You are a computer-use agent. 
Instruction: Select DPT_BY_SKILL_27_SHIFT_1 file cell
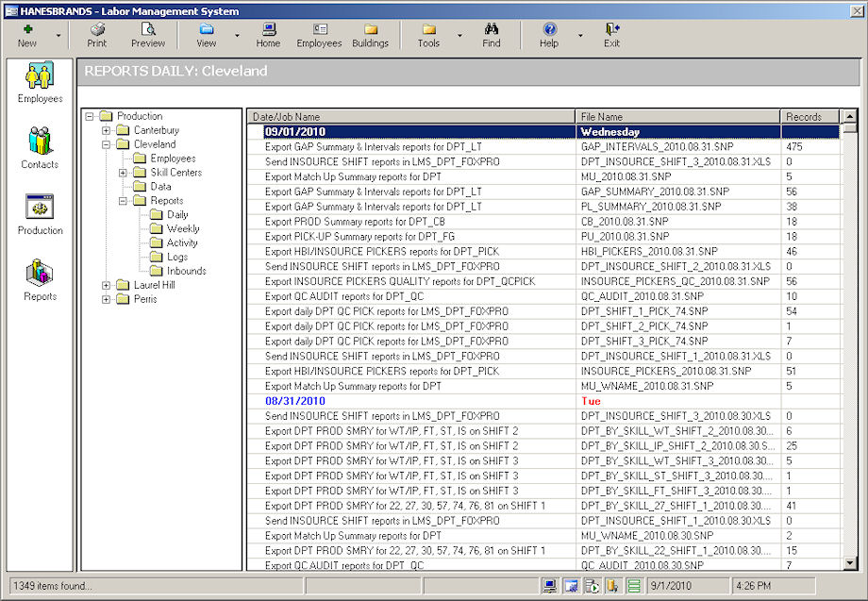pyautogui.click(x=678, y=506)
